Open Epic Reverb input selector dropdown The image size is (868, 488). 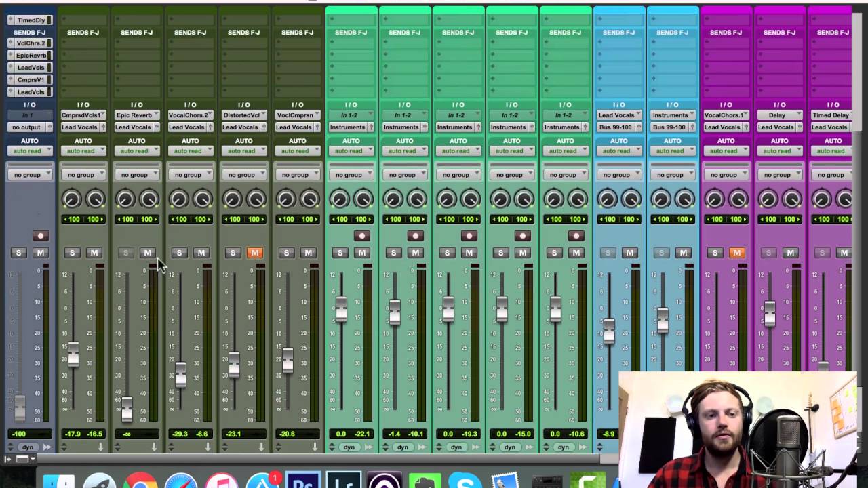(136, 115)
